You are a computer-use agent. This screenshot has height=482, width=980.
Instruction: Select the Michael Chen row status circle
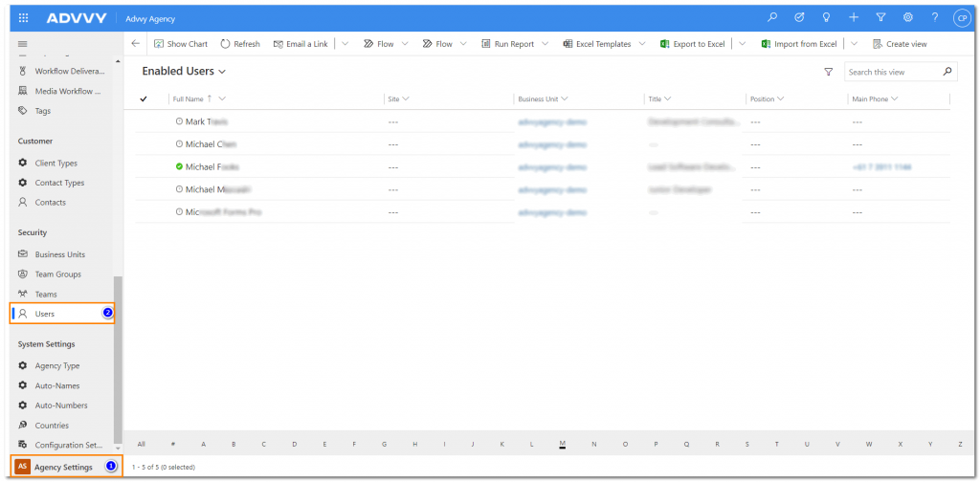click(179, 144)
